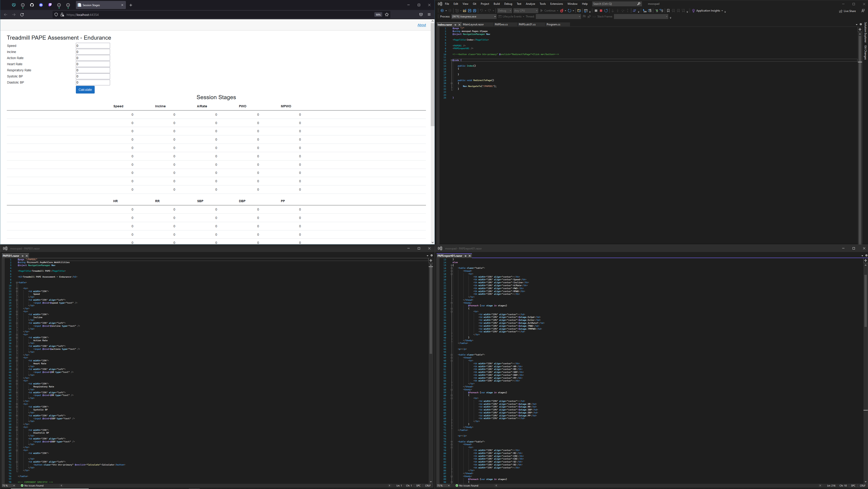
Task: Pin the Index.razor tab
Action: (x=455, y=25)
